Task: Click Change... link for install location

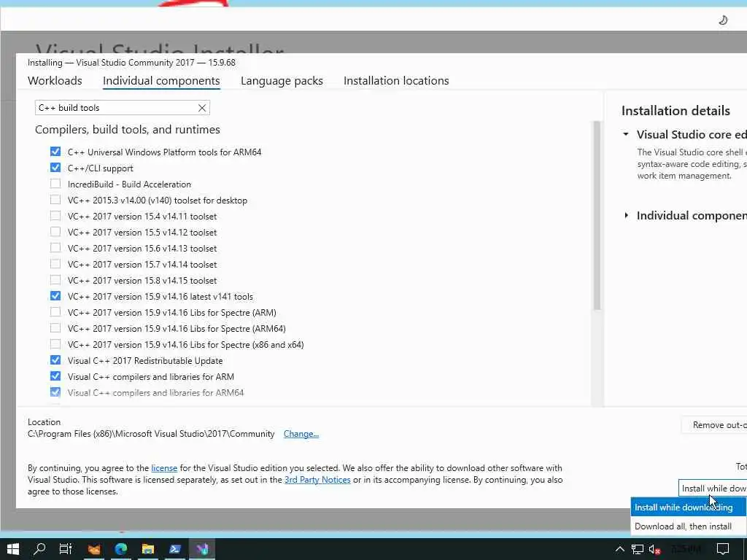Action: pos(301,434)
